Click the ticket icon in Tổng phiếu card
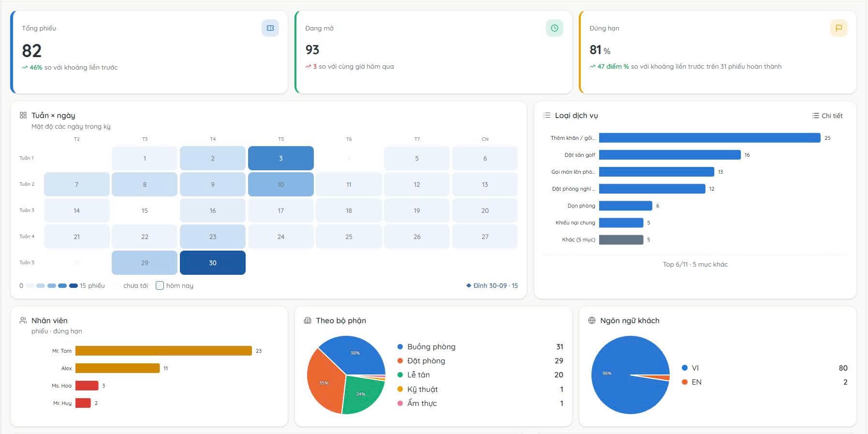 270,28
